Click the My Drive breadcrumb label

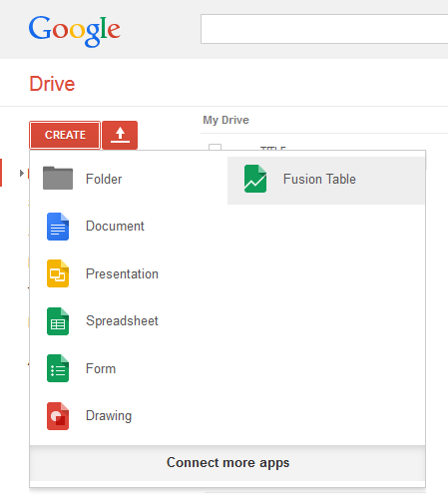click(x=225, y=120)
